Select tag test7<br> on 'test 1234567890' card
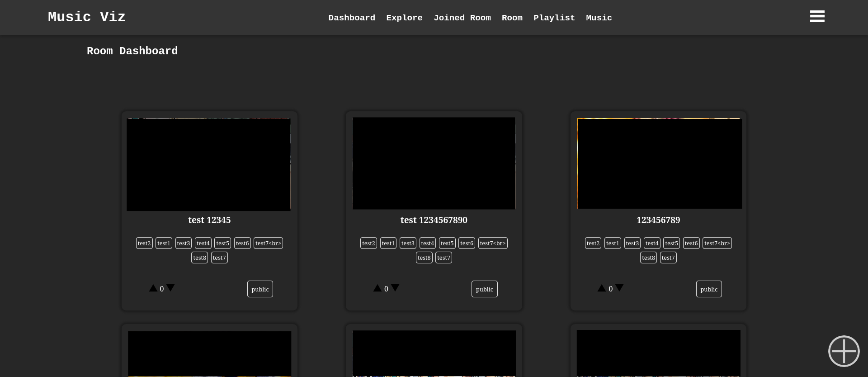 coord(493,243)
